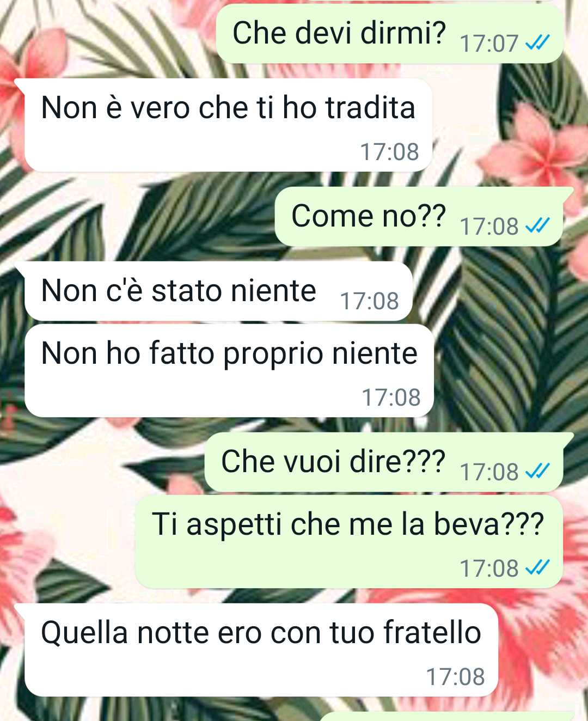Tap the 17:08 timestamp beside 'Non c'è stato niente'

point(369,301)
